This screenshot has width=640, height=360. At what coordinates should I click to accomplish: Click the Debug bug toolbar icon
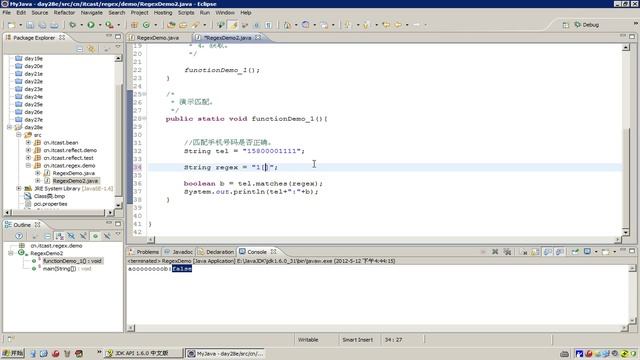(73, 25)
